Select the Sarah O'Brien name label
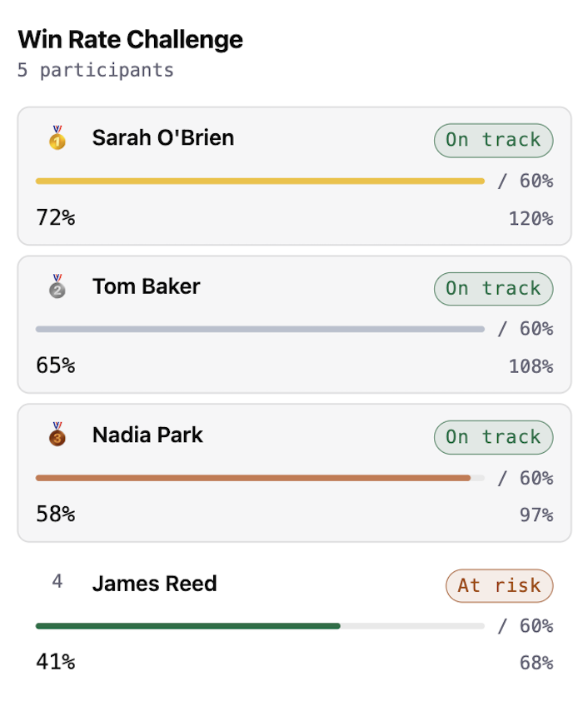 162,138
